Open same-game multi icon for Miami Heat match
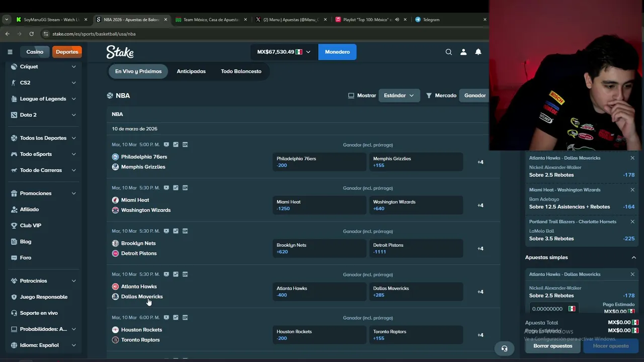This screenshot has width=644, height=362. 185,188
